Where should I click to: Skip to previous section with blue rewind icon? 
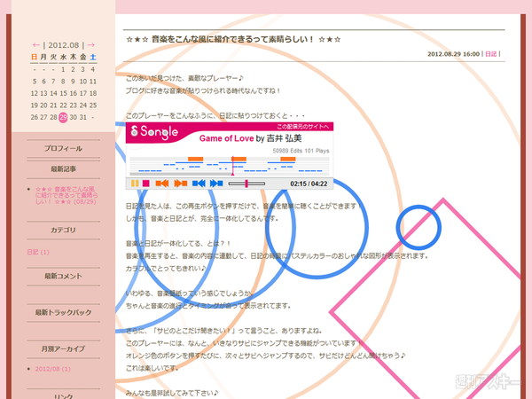coord(199,184)
